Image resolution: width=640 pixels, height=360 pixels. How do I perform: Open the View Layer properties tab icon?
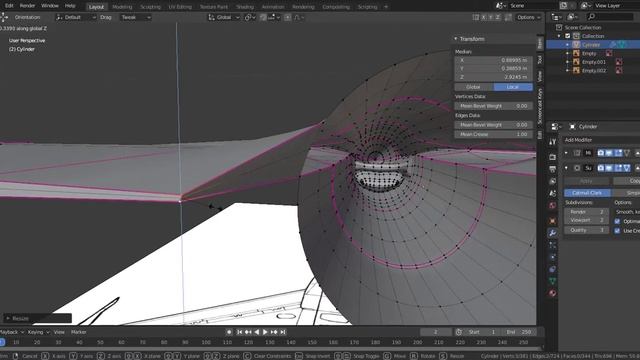point(552,181)
